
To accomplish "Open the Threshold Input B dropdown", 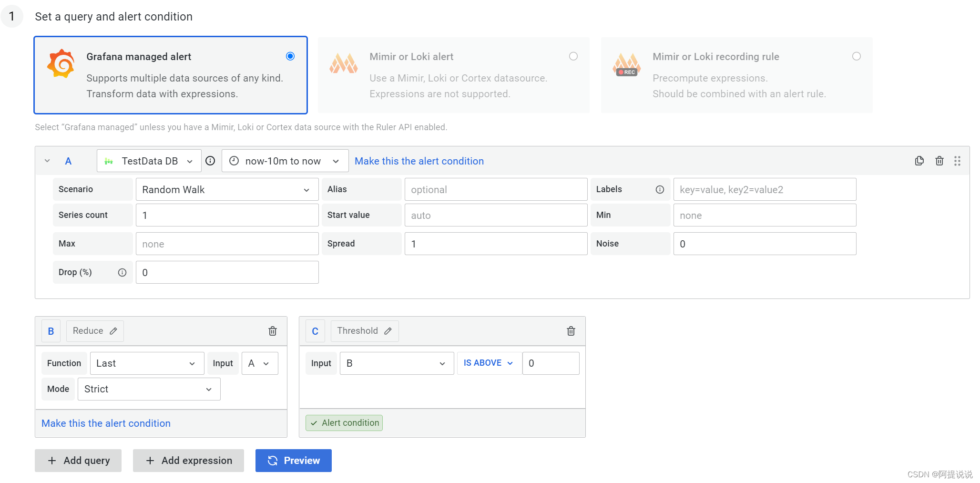I will pyautogui.click(x=397, y=363).
